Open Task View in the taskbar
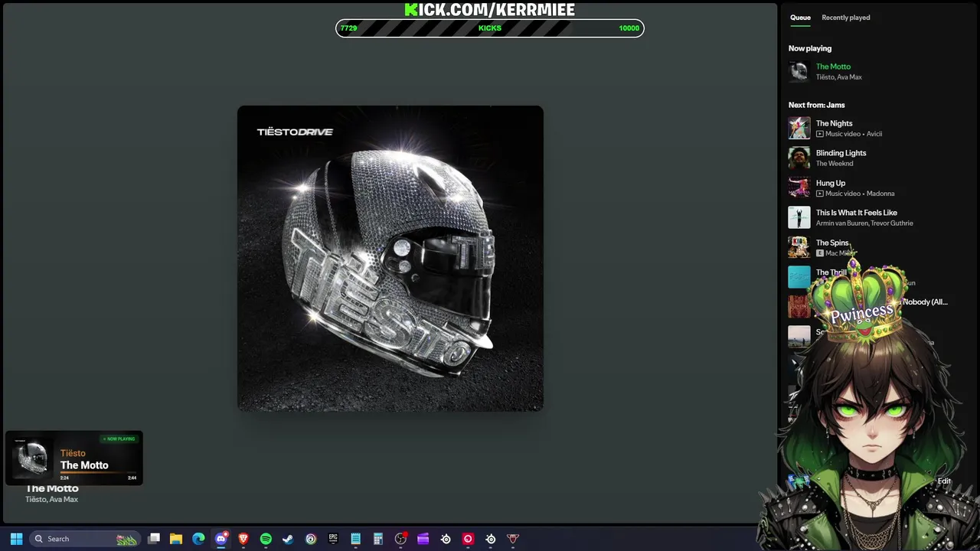This screenshot has height=551, width=980. [x=154, y=539]
